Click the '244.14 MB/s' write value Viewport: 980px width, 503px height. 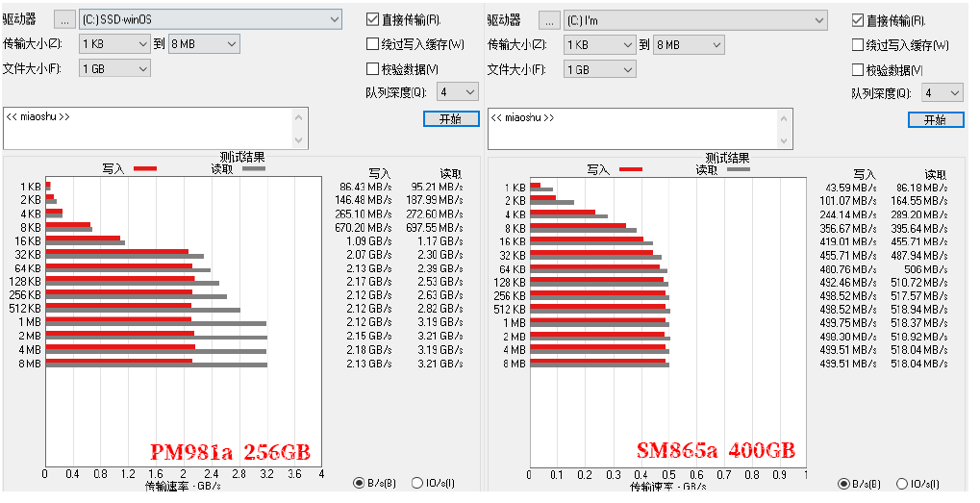(x=848, y=214)
